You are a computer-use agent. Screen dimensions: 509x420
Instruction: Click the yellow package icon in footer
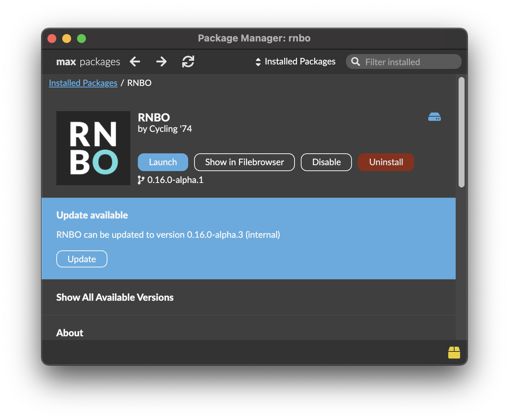pyautogui.click(x=454, y=352)
